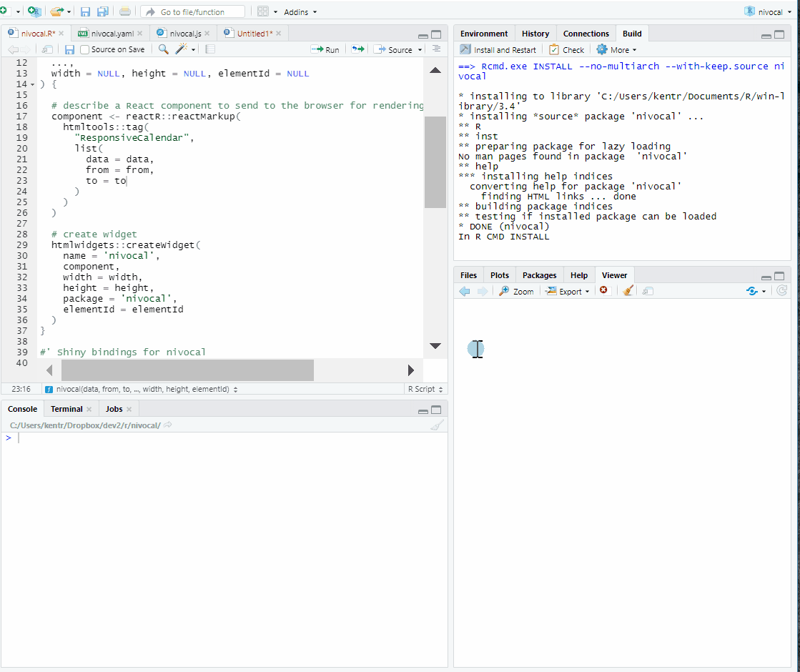Click the Go to file/function field

point(193,11)
